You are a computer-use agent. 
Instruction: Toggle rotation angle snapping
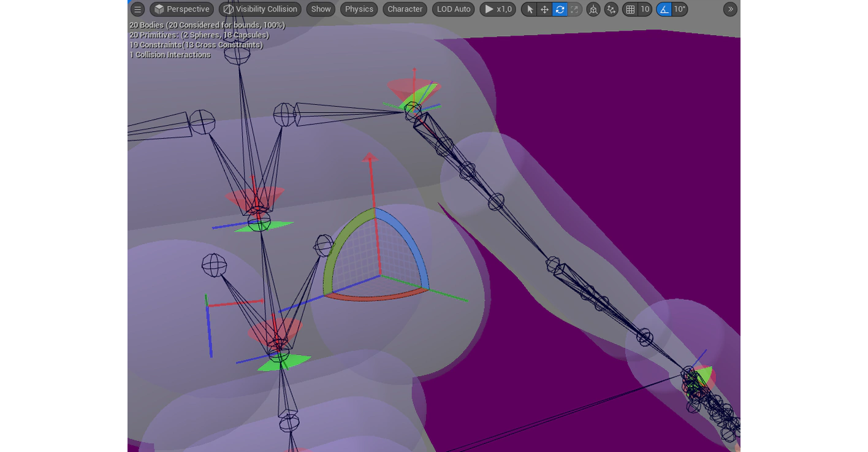(664, 9)
